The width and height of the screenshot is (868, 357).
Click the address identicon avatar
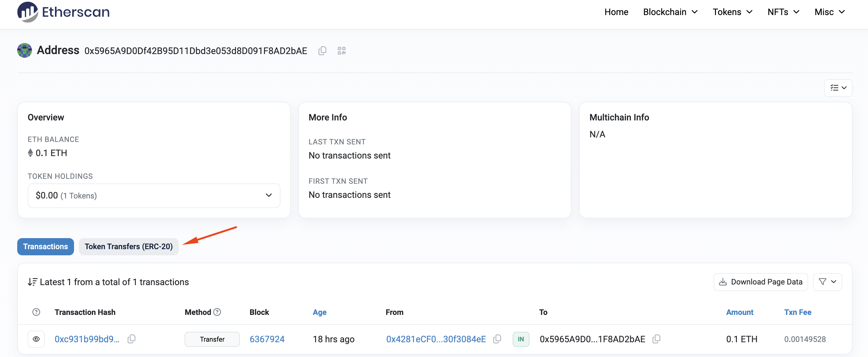pos(25,51)
